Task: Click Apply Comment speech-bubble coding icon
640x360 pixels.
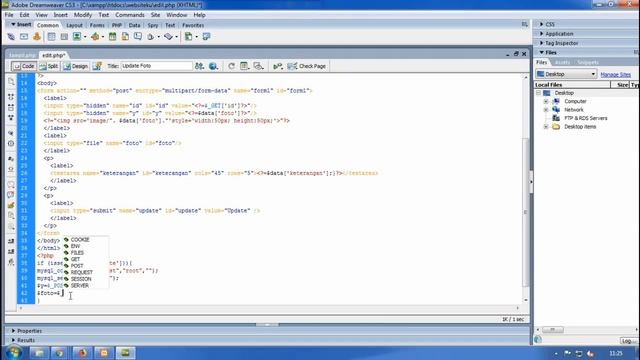Action: tap(11, 184)
